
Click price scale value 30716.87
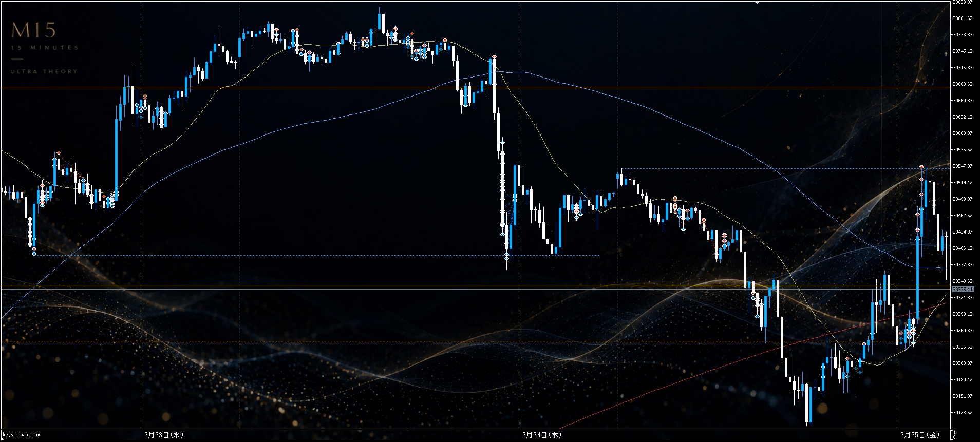963,68
